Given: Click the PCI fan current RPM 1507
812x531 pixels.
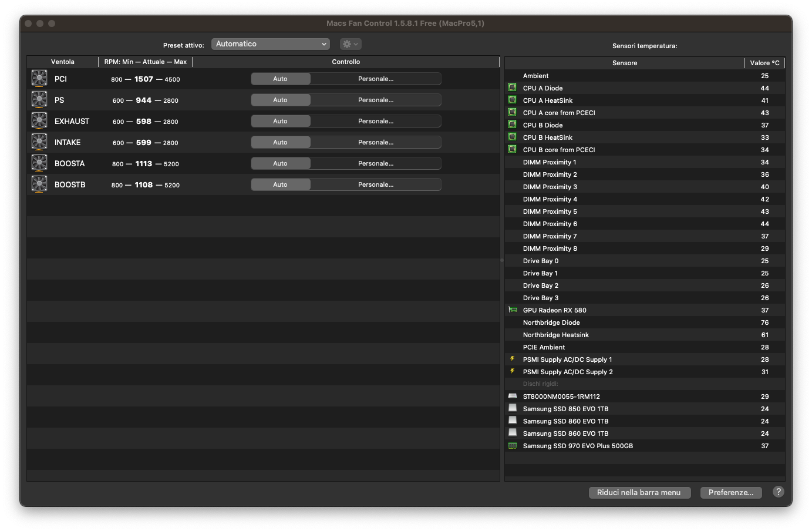Looking at the screenshot, I should 144,79.
